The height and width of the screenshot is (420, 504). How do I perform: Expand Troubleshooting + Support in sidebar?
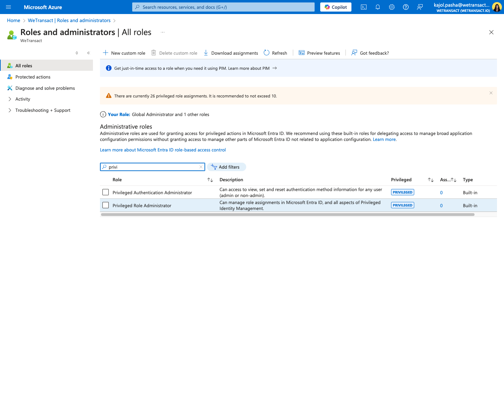tap(10, 110)
